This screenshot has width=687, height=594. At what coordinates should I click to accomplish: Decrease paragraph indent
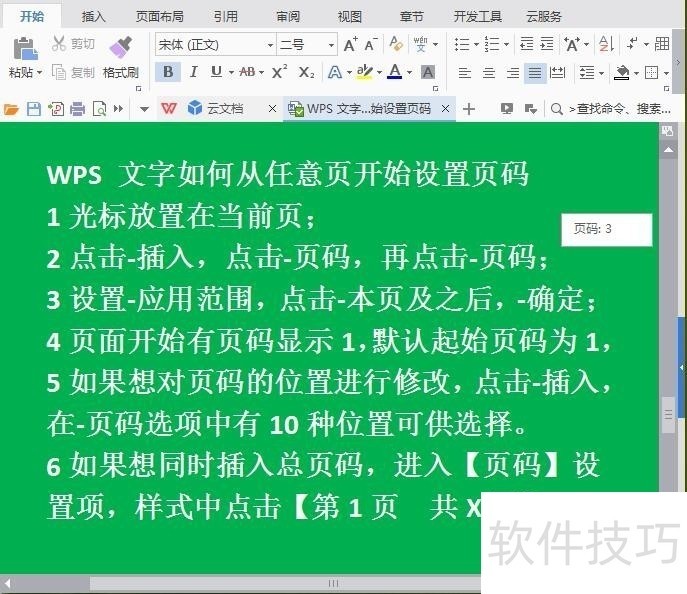point(527,44)
